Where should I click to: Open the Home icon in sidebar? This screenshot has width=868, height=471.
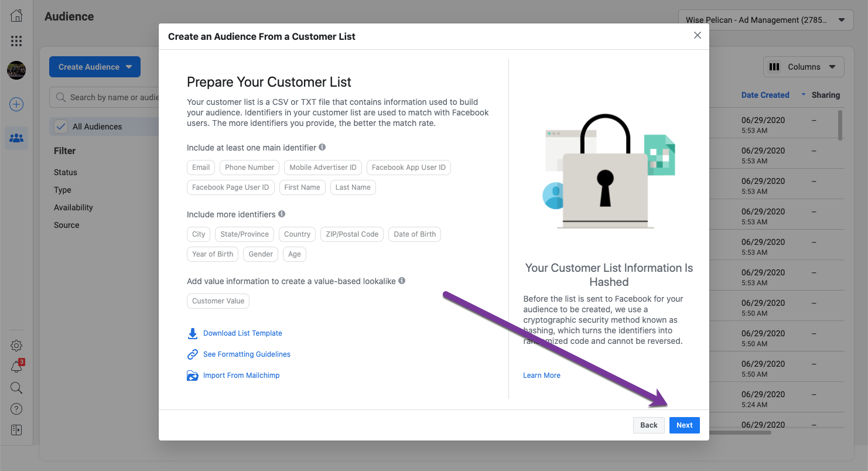pos(16,16)
